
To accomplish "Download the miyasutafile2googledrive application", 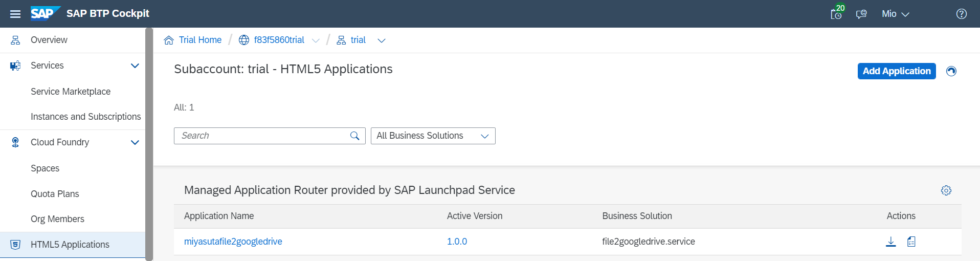I will click(891, 242).
